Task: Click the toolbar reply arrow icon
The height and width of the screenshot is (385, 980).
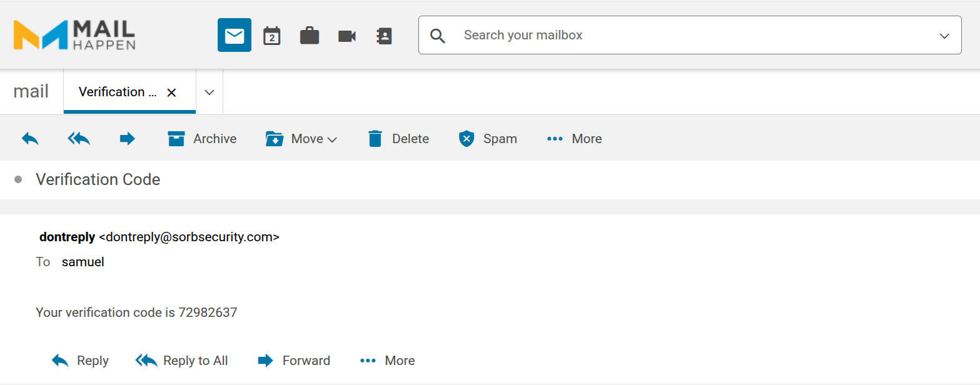Action: (30, 139)
